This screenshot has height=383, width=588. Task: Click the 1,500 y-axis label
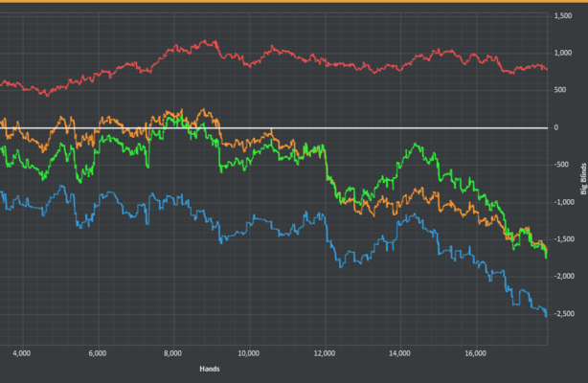click(x=563, y=16)
